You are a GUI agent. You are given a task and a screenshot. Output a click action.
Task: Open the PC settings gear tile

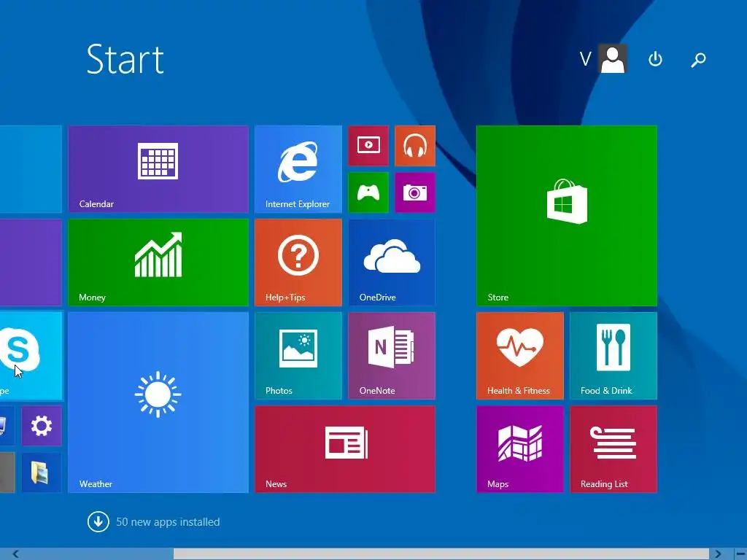tap(42, 426)
